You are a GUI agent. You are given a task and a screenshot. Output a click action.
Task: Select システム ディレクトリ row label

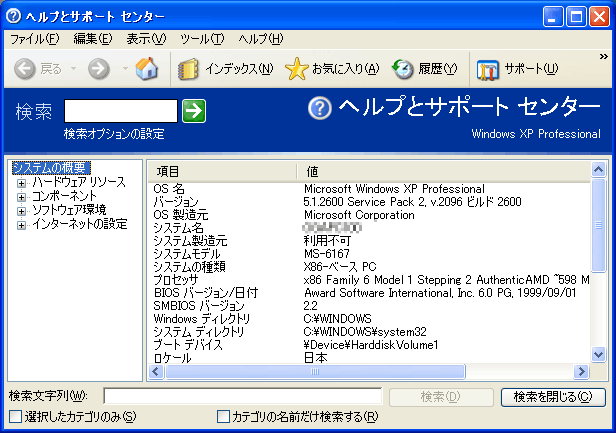(x=199, y=332)
